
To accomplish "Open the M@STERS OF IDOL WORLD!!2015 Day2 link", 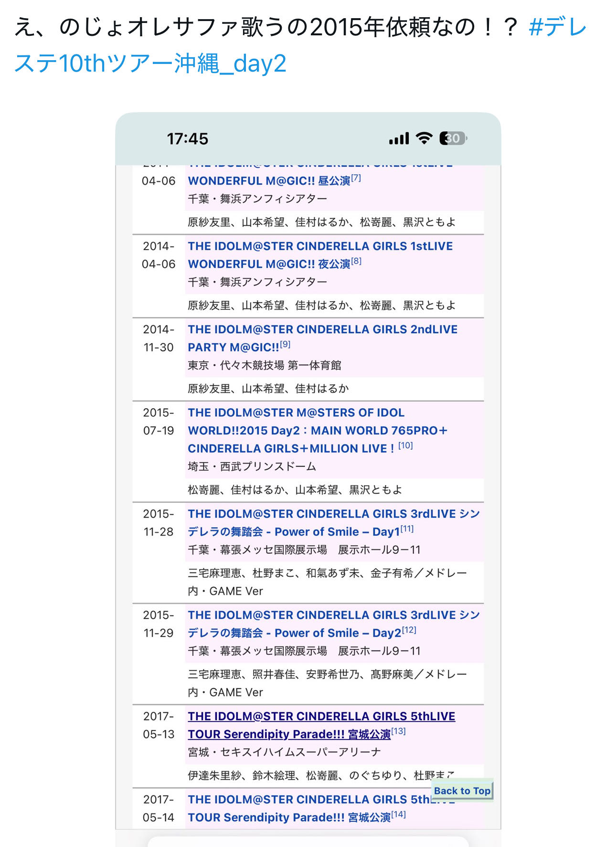I will (x=318, y=430).
